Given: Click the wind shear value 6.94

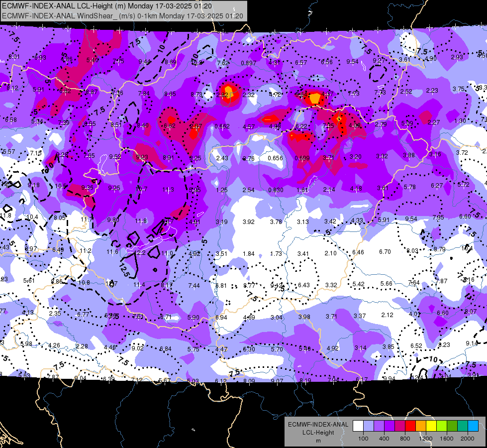Looking at the screenshot, I should coord(221,318).
